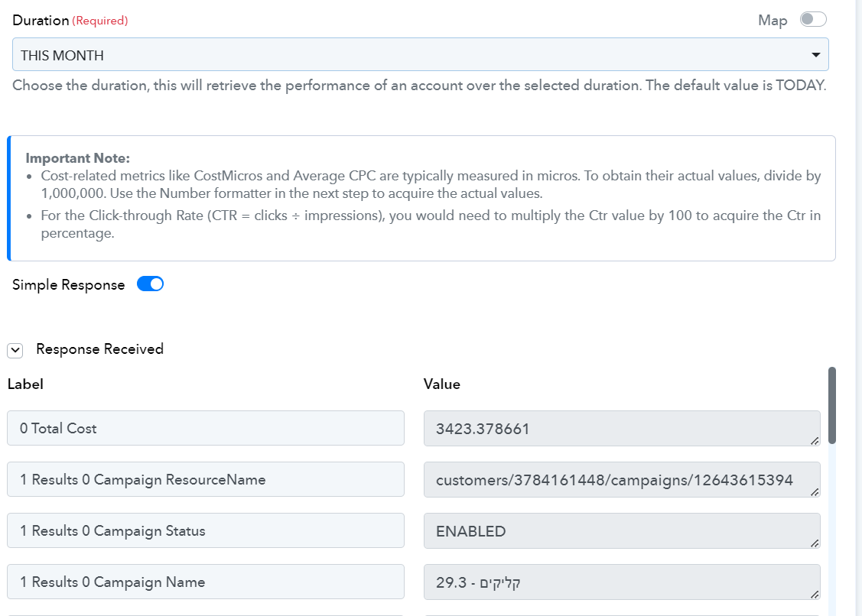The image size is (862, 616).
Task: Click the Important Note info box
Action: tap(421, 198)
